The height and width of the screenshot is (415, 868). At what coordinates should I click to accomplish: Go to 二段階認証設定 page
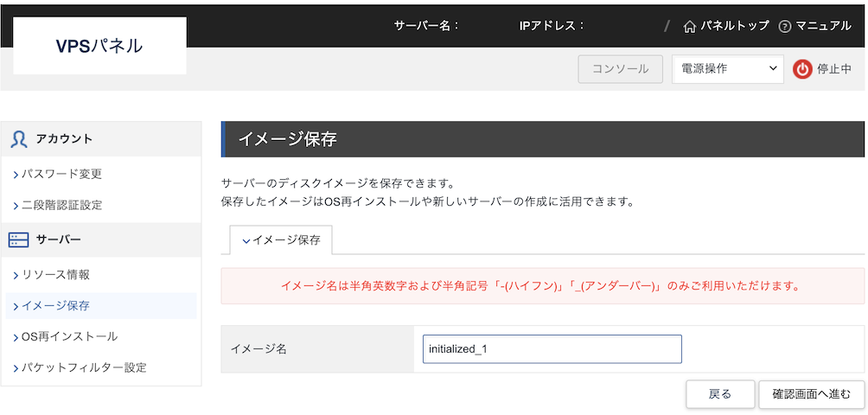tap(61, 205)
